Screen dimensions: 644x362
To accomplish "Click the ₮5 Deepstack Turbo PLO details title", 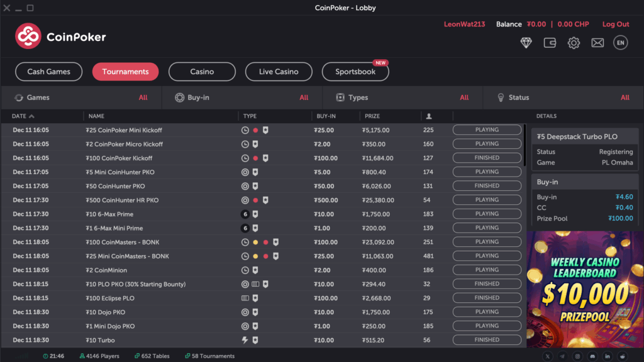I will click(x=577, y=136).
